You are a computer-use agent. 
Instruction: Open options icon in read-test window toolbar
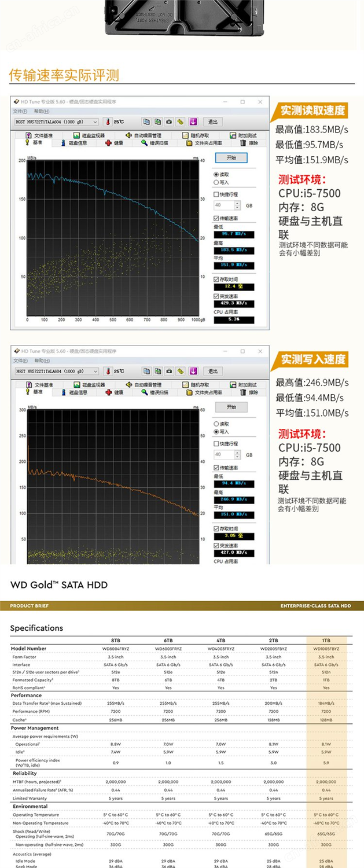(181, 122)
